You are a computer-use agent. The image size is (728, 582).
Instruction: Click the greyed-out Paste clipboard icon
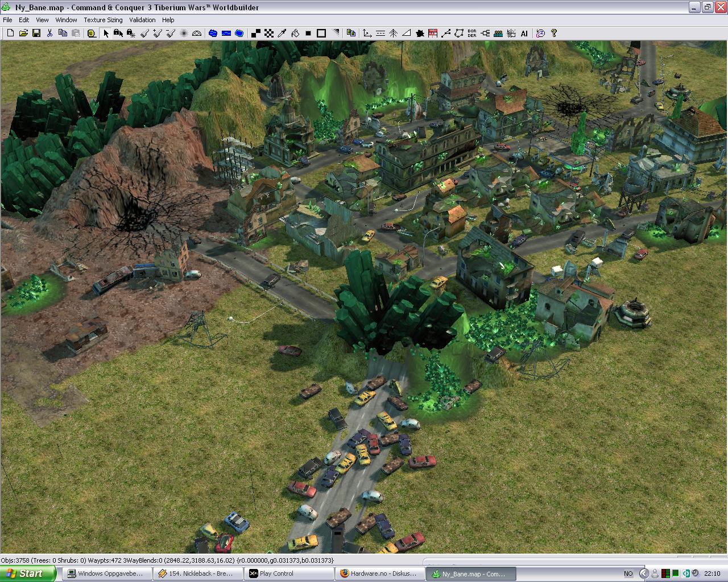(x=76, y=33)
